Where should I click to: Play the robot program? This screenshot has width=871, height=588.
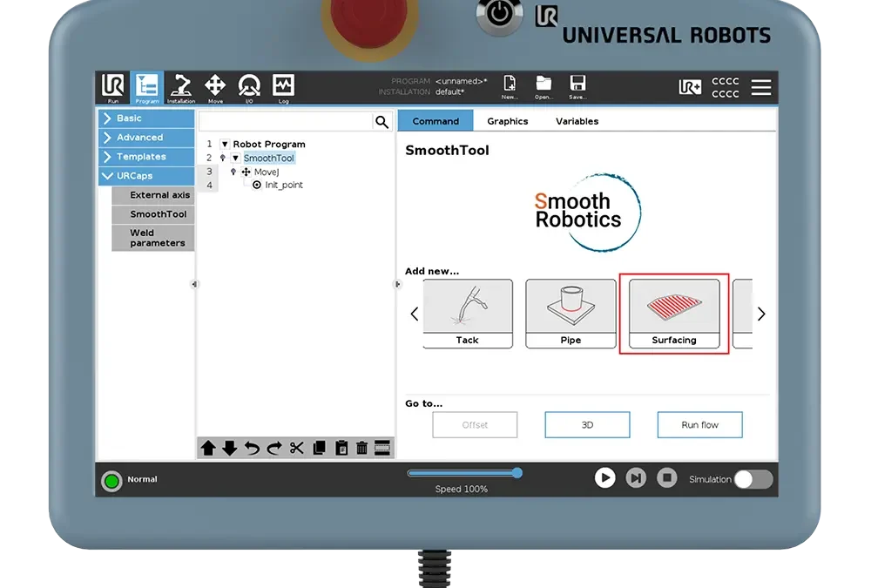point(605,478)
